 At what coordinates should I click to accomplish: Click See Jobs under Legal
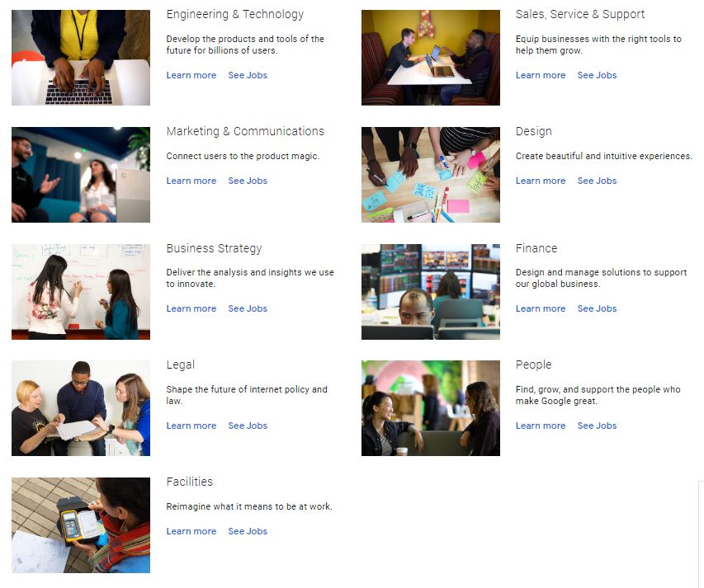click(248, 426)
